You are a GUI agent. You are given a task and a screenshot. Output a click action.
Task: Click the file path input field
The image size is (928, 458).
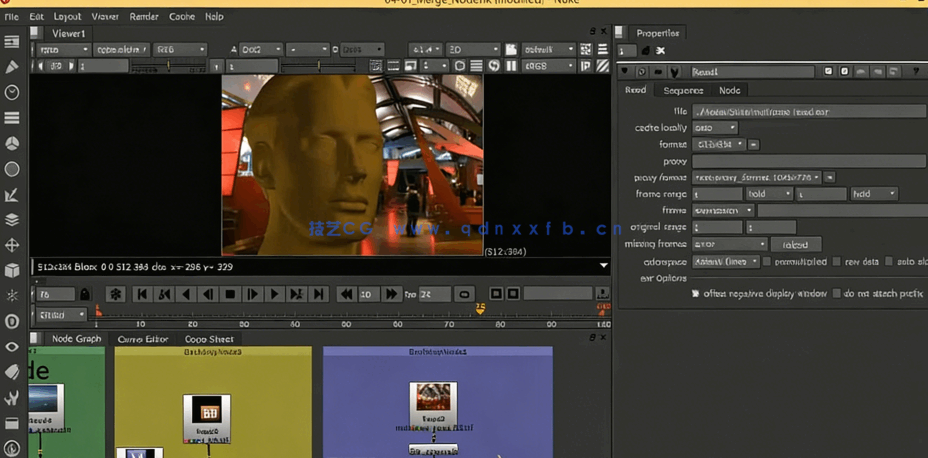click(x=808, y=111)
